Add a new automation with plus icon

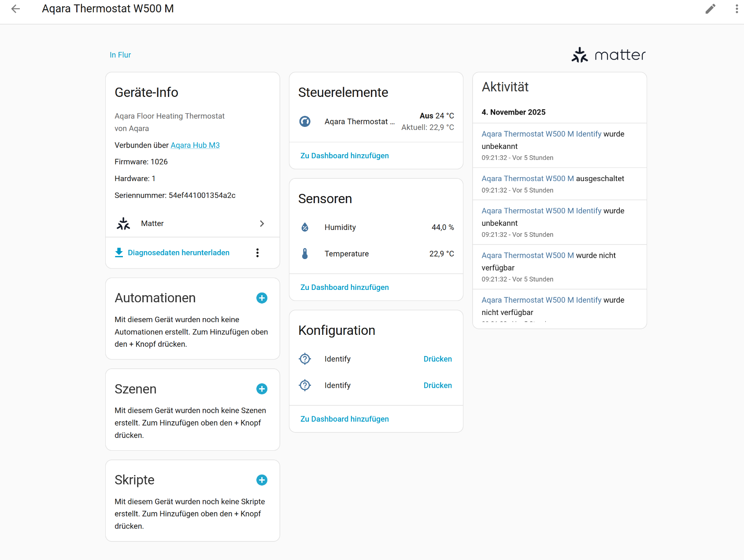click(262, 298)
